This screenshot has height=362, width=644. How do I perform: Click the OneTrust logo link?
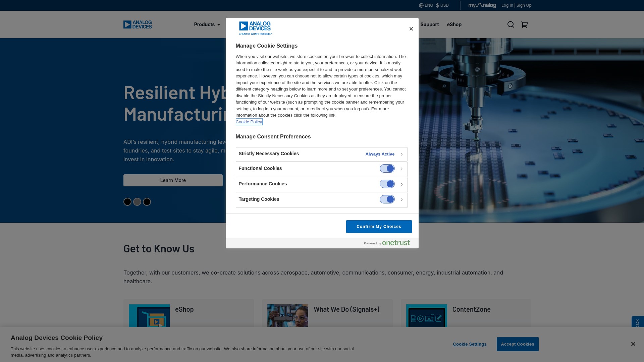[396, 243]
